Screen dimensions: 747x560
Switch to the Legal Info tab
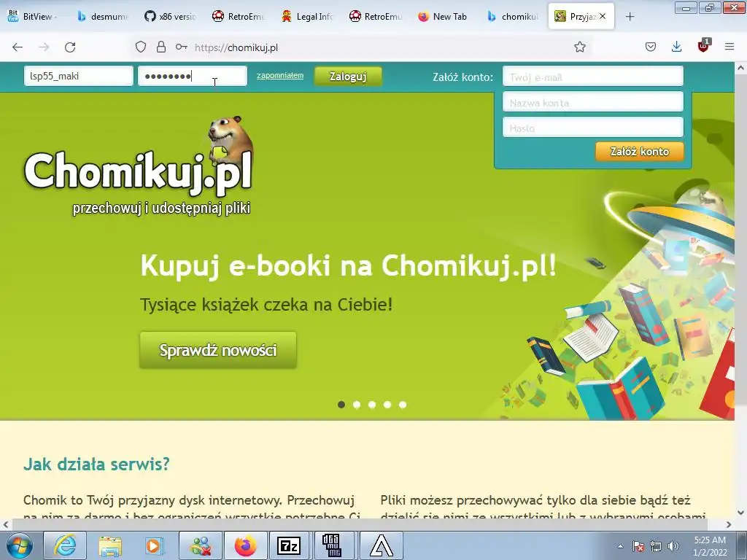click(x=307, y=17)
